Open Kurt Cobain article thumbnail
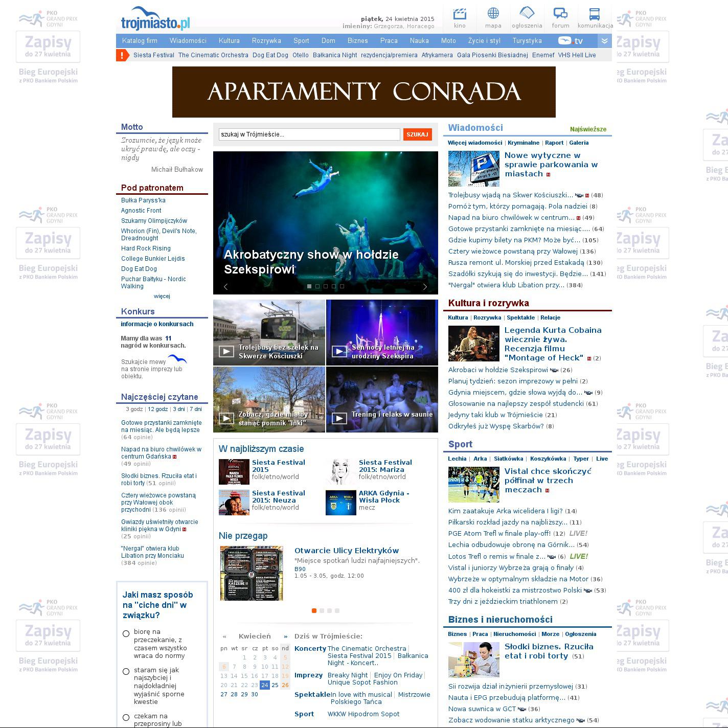The width and height of the screenshot is (728, 728). tap(474, 344)
